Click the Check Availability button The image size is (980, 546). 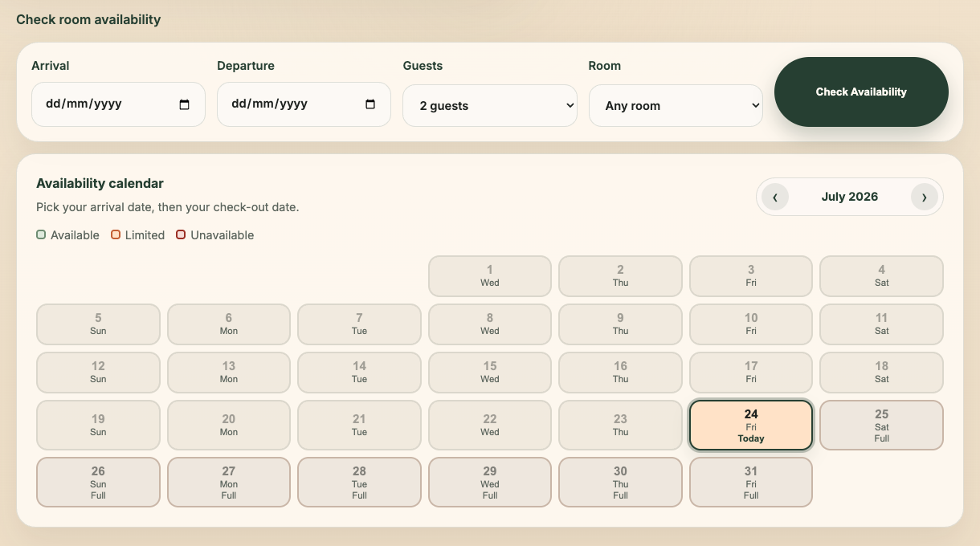pos(861,92)
